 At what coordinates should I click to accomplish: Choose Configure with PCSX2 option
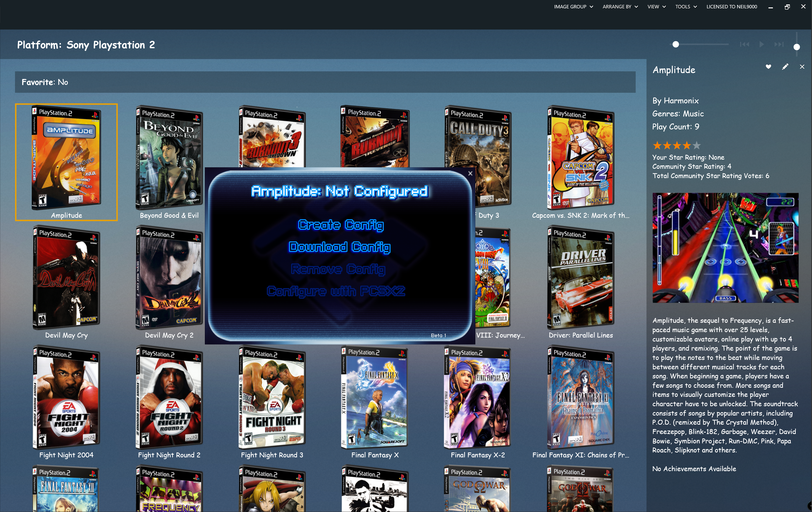point(336,291)
